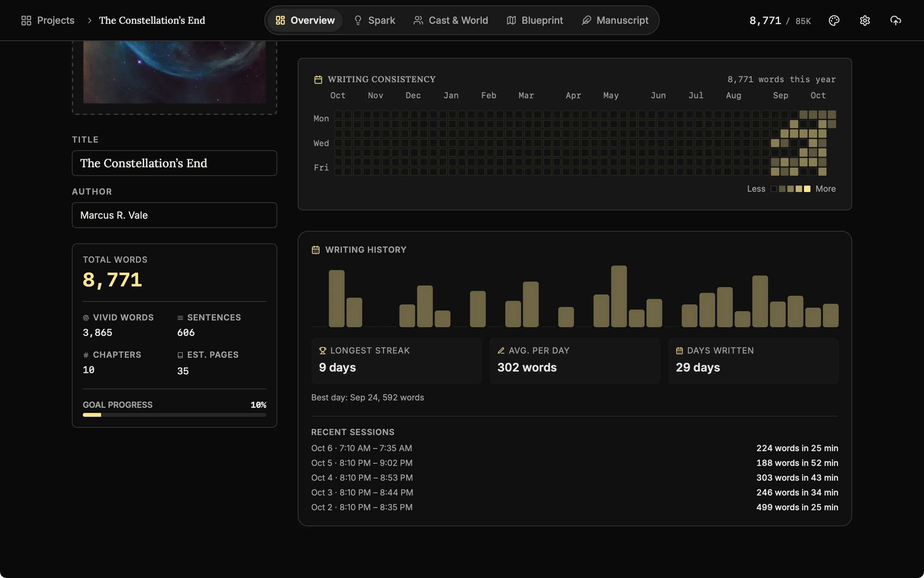The width and height of the screenshot is (924, 578).
Task: Click the tallest bar in Writing History
Action: pyautogui.click(x=619, y=296)
